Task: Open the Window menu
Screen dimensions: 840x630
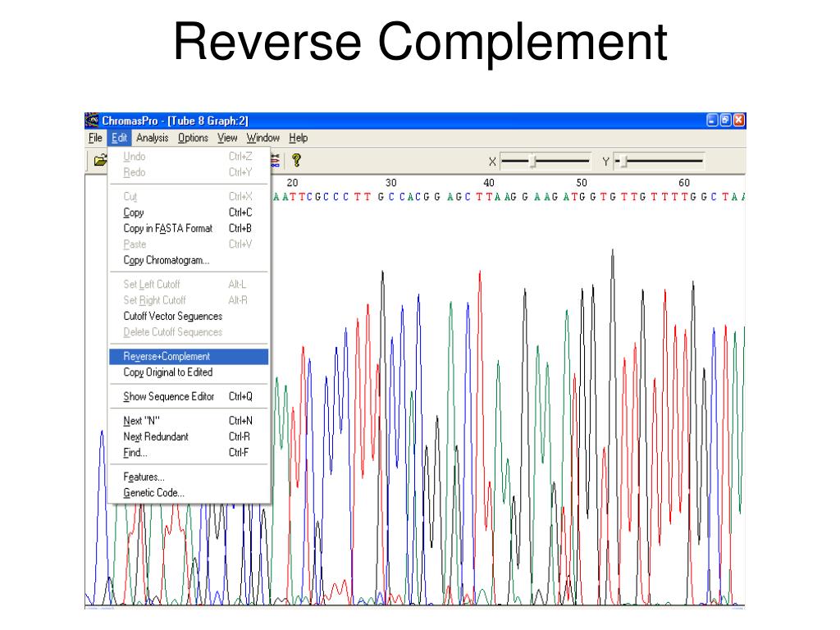Action: (x=263, y=138)
